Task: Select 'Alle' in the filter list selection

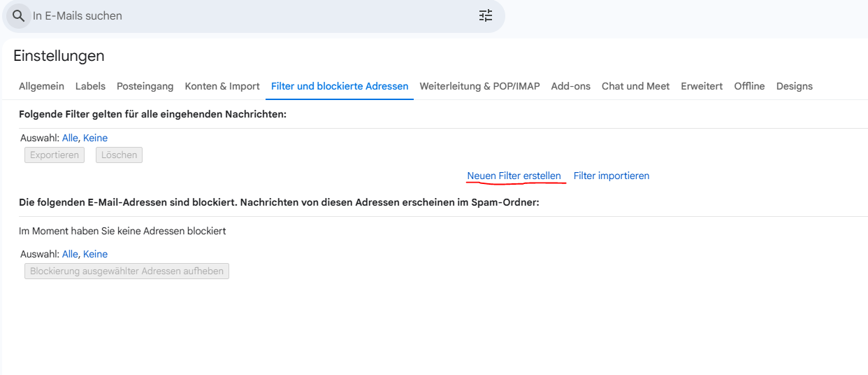Action: [70, 138]
